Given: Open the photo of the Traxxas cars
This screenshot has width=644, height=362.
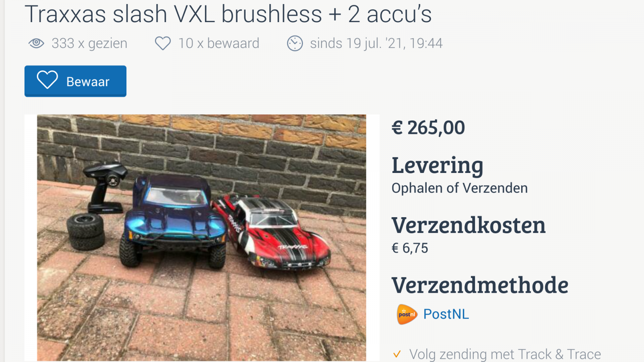Looking at the screenshot, I should coord(202,238).
